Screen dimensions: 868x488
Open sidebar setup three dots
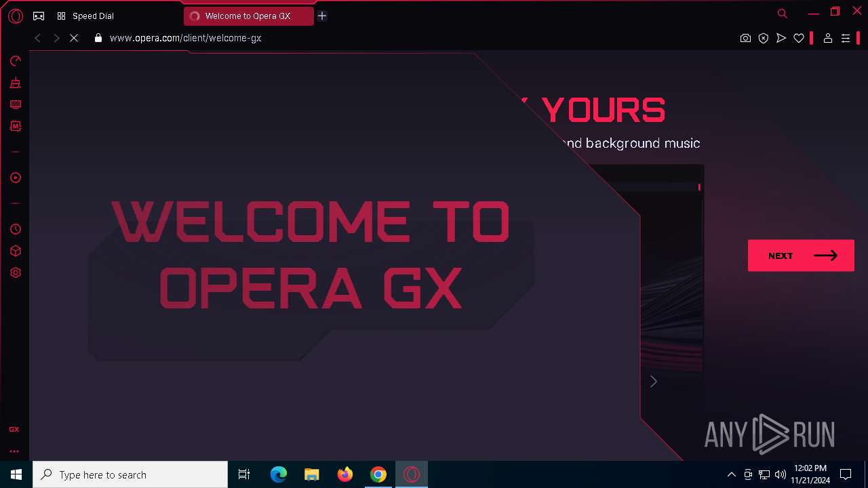click(14, 451)
